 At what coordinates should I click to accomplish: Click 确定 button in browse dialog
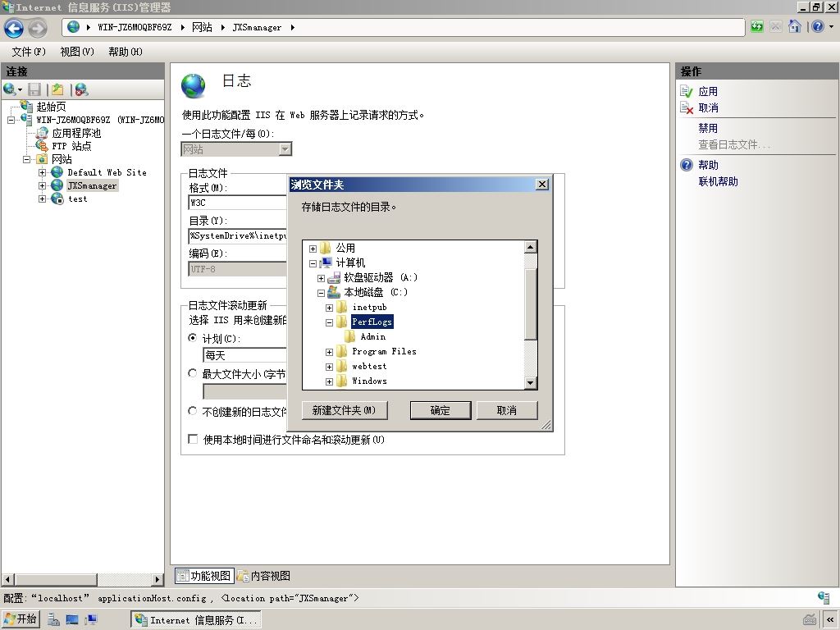pos(441,410)
